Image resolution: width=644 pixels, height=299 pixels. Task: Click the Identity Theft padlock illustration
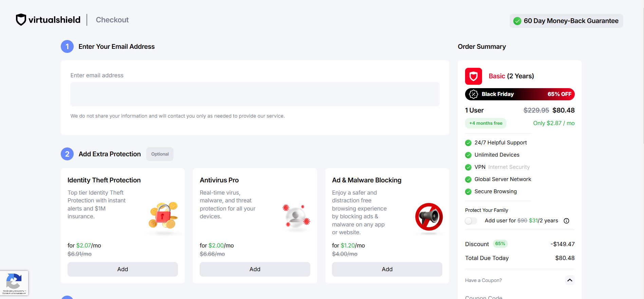click(x=163, y=216)
